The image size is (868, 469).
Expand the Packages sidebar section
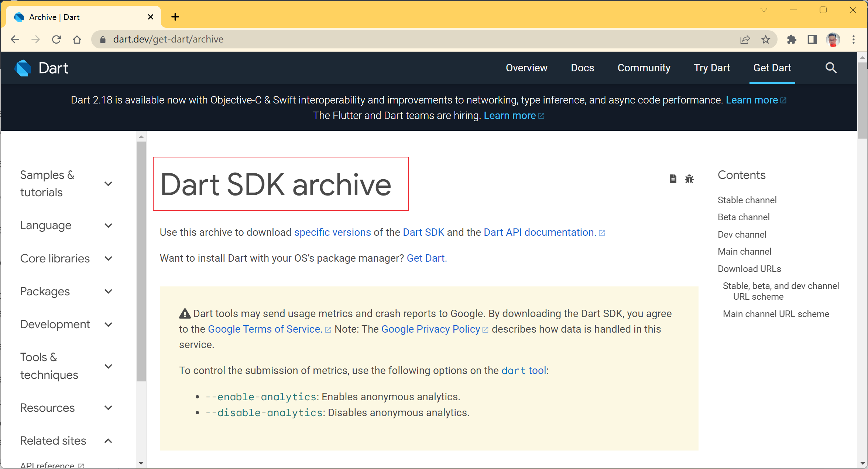(66, 292)
